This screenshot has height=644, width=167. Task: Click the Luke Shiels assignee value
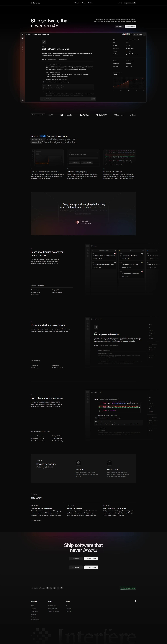coord(130,48)
